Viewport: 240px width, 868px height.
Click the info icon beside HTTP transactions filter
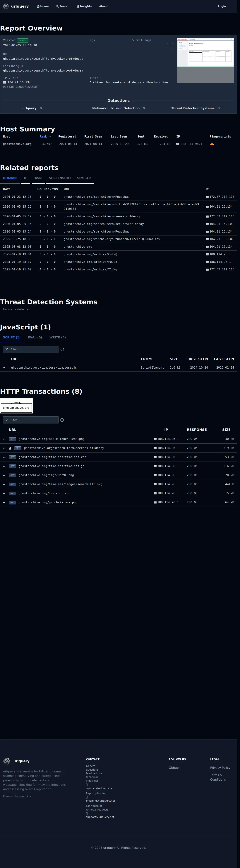tap(62, 420)
